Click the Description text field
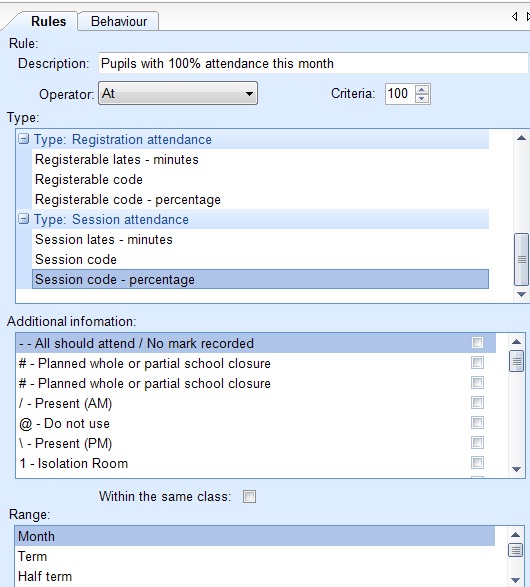The height and width of the screenshot is (587, 530). [x=313, y=63]
